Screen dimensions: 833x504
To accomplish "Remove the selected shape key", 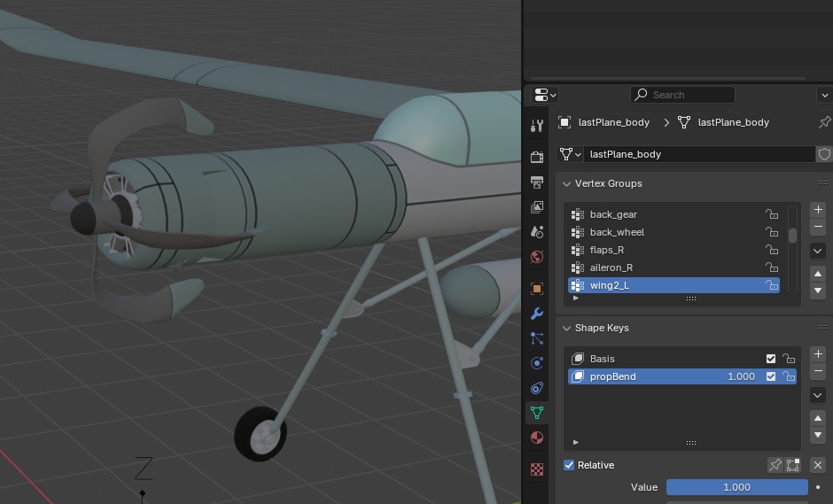I will click(818, 371).
